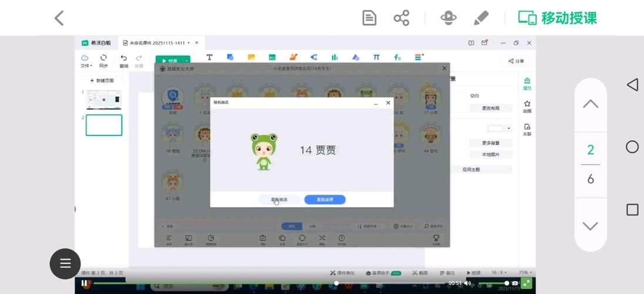The width and height of the screenshot is (644, 294).
Task: Open the fx function tool
Action: 398,57
